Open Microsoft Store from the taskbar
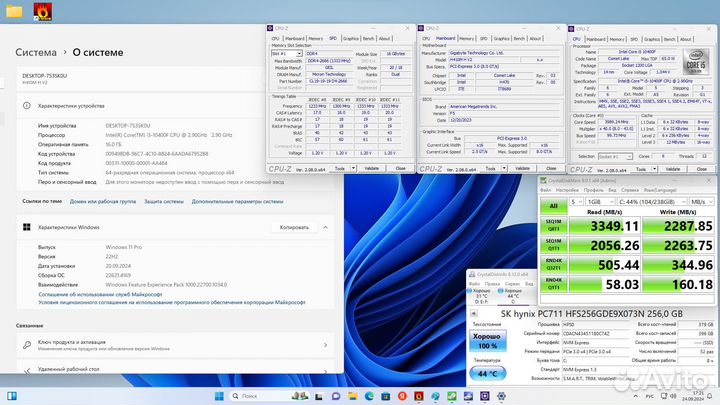Image resolution: width=720 pixels, height=405 pixels. pyautogui.click(x=386, y=396)
